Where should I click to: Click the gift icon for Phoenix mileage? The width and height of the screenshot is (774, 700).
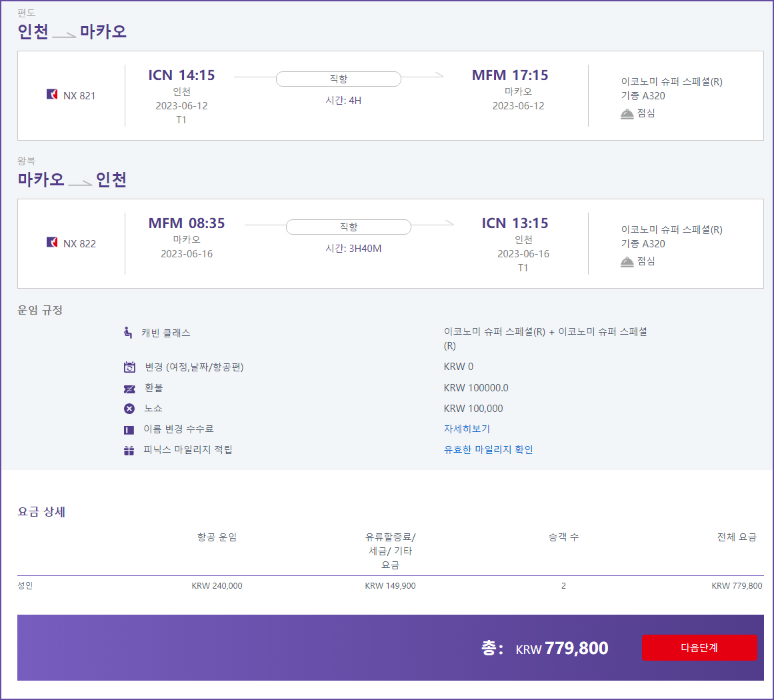129,451
